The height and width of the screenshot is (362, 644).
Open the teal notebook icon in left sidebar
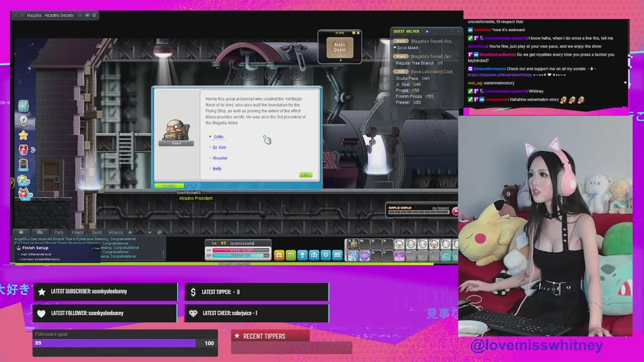[23, 106]
